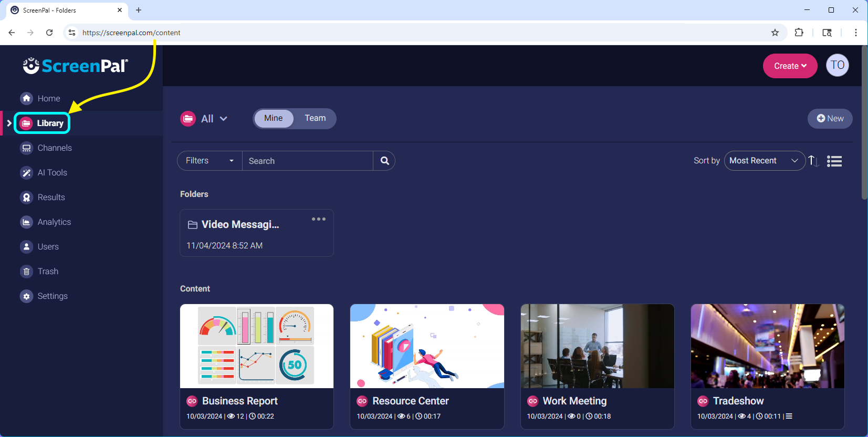Reload the browser page
Screen dimensions: 868x437
(x=49, y=33)
